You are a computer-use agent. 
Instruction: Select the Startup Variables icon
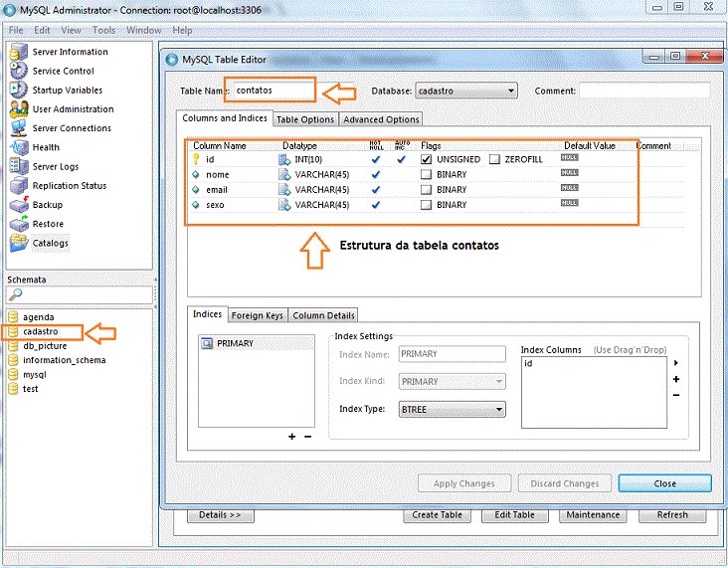click(x=19, y=90)
